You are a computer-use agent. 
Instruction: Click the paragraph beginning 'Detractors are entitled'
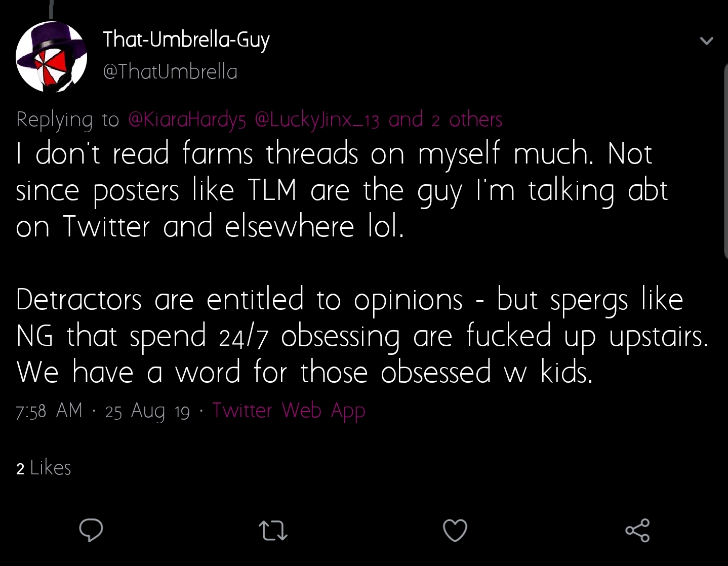[362, 336]
